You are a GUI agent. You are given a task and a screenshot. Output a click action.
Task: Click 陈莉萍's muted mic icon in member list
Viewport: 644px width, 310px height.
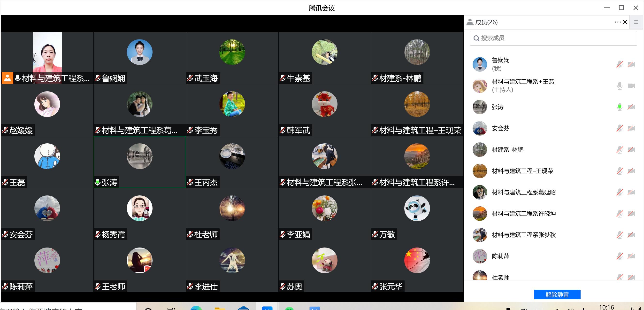620,256
